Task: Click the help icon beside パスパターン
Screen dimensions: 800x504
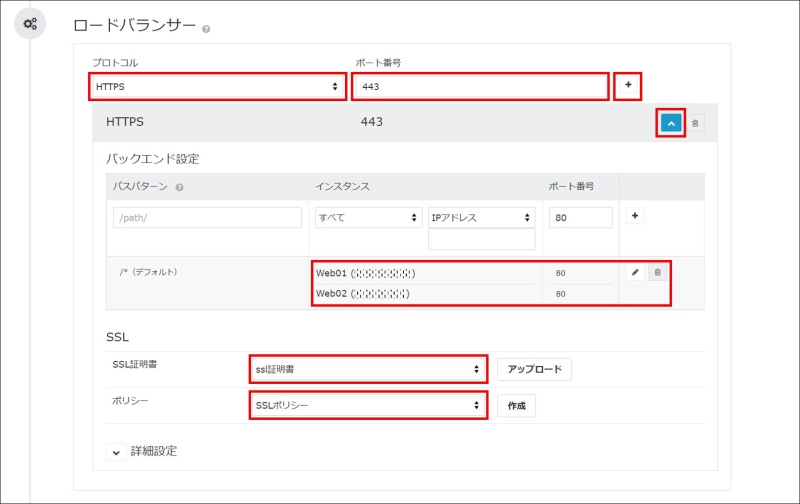Action: click(179, 187)
